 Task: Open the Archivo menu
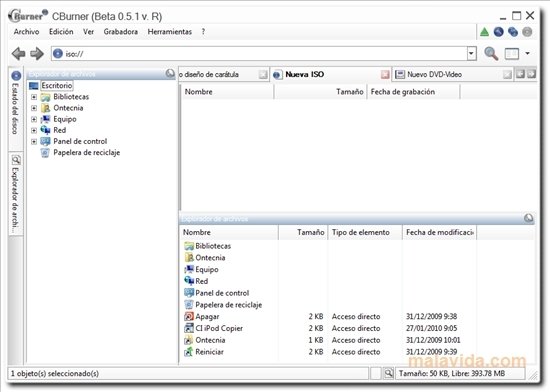[x=26, y=32]
